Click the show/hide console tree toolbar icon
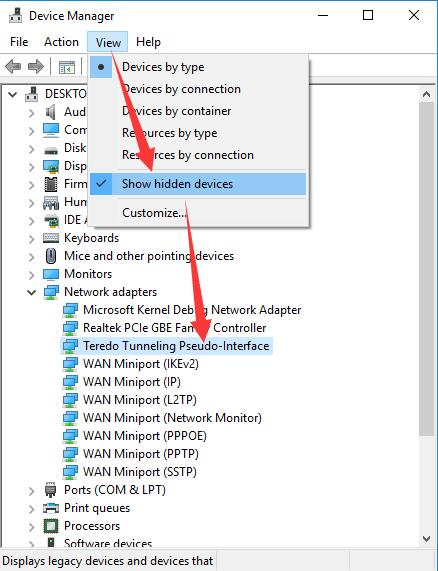This screenshot has height=571, width=438. point(67,67)
